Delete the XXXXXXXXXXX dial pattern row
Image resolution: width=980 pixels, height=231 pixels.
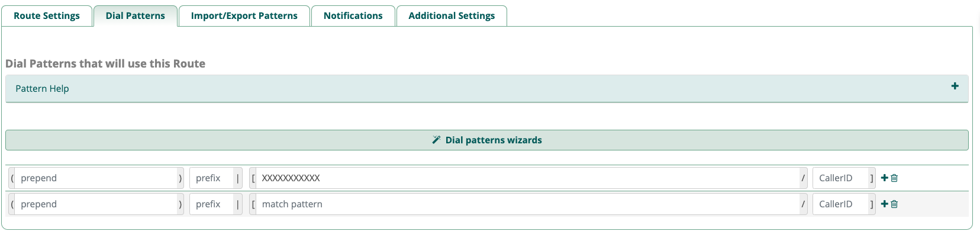(894, 178)
